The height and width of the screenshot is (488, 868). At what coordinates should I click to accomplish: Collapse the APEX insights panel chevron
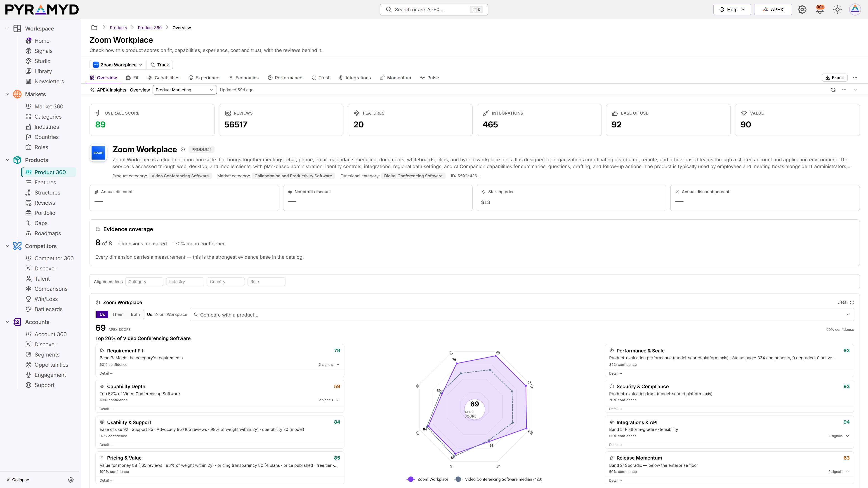pyautogui.click(x=855, y=90)
